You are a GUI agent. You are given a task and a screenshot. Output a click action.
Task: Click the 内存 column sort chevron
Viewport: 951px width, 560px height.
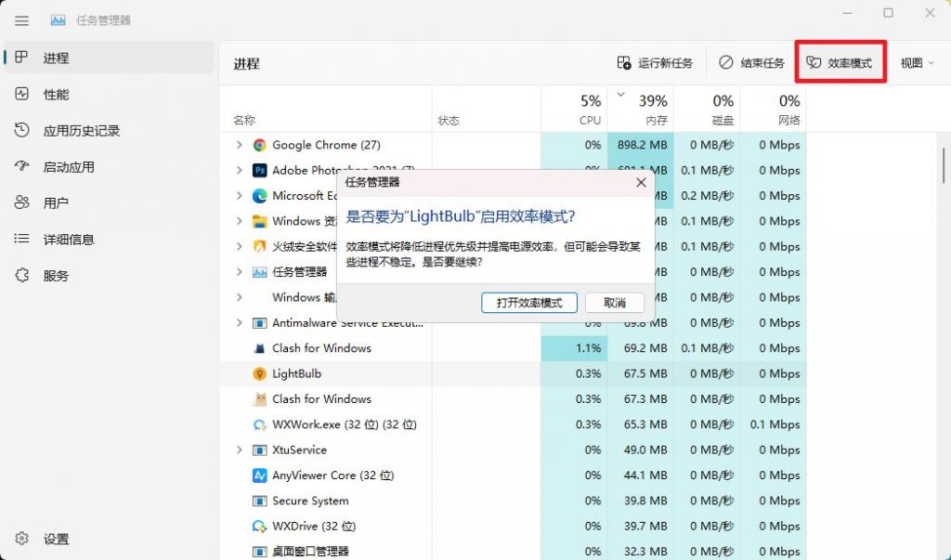(620, 93)
